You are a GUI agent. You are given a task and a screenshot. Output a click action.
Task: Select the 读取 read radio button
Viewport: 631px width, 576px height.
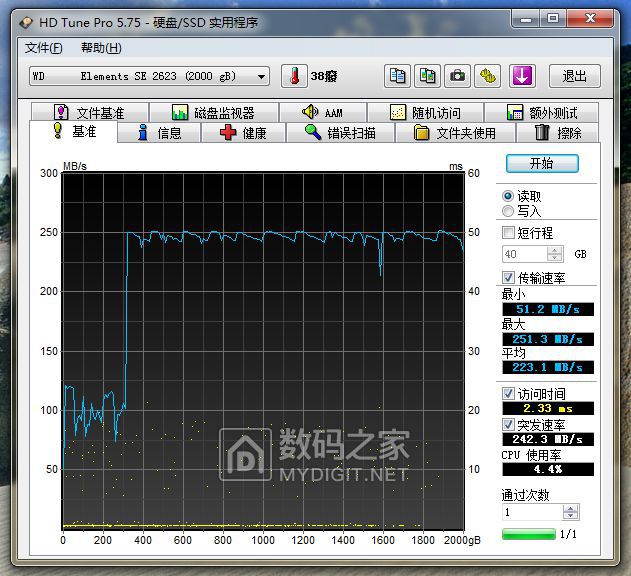coord(508,196)
